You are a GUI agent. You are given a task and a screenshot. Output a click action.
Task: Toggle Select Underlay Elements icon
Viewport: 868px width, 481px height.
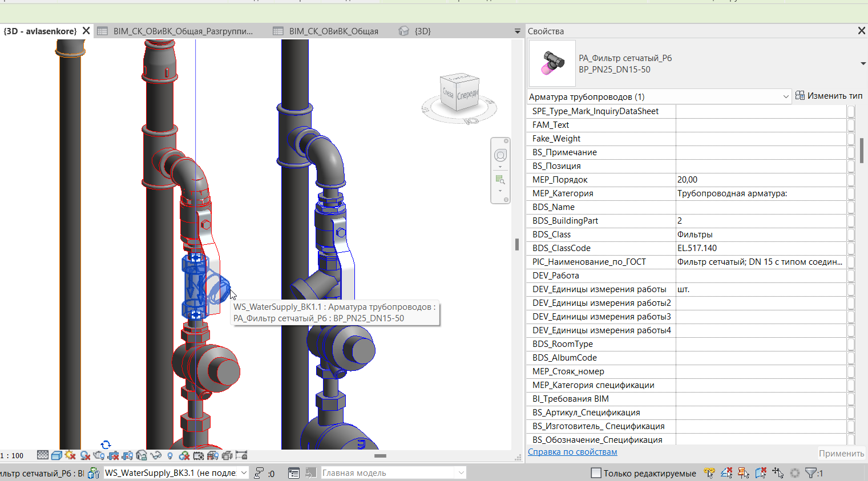click(726, 473)
